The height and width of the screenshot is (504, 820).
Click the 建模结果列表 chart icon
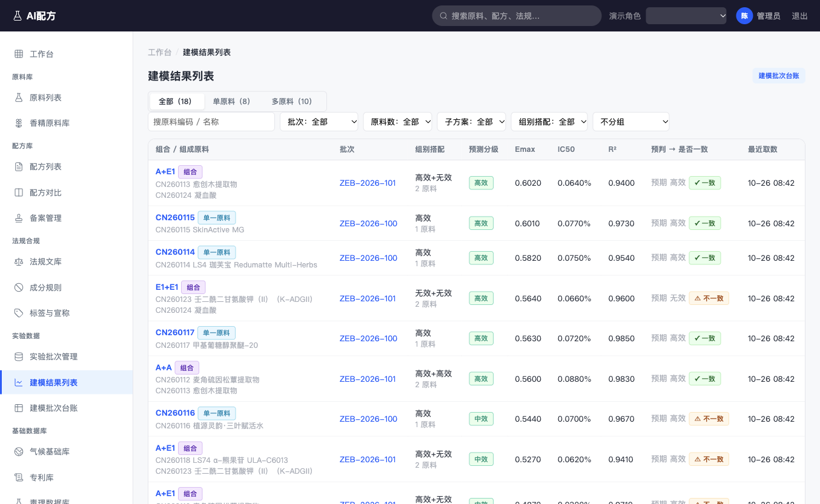pos(19,382)
